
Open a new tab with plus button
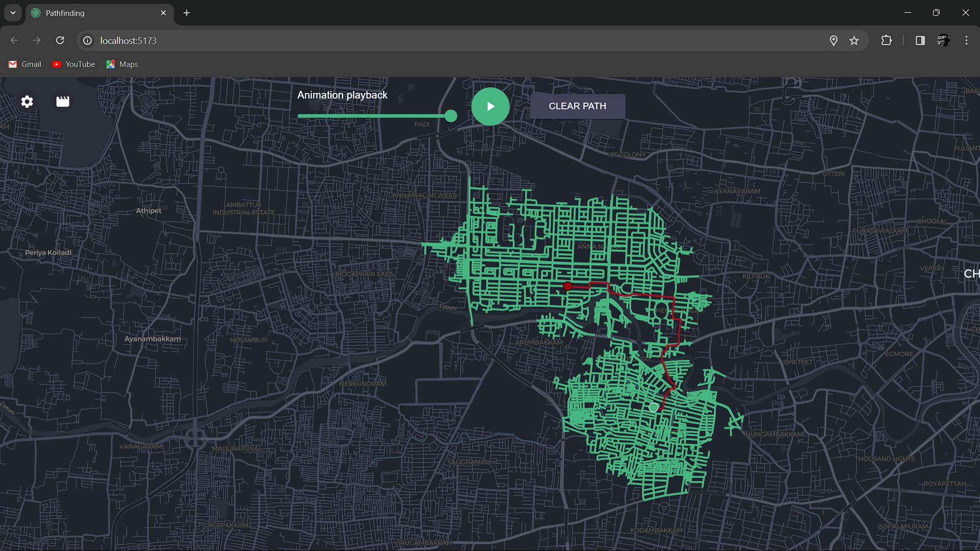coord(186,13)
